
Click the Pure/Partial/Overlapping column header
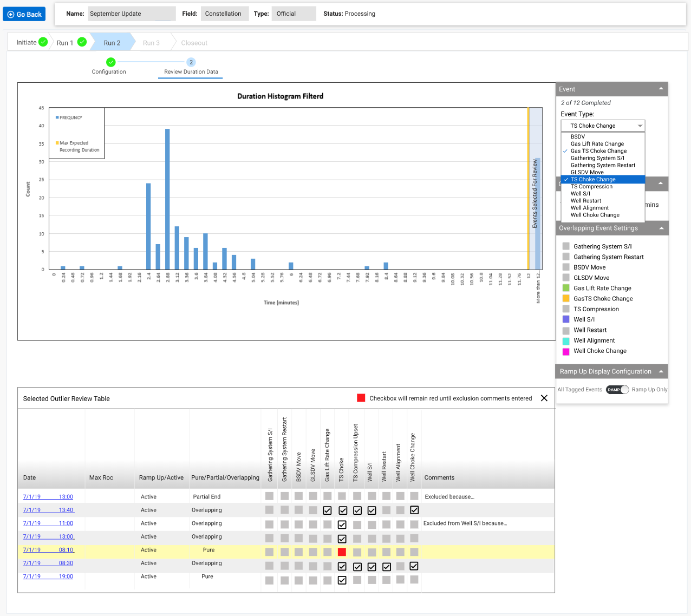click(x=225, y=477)
